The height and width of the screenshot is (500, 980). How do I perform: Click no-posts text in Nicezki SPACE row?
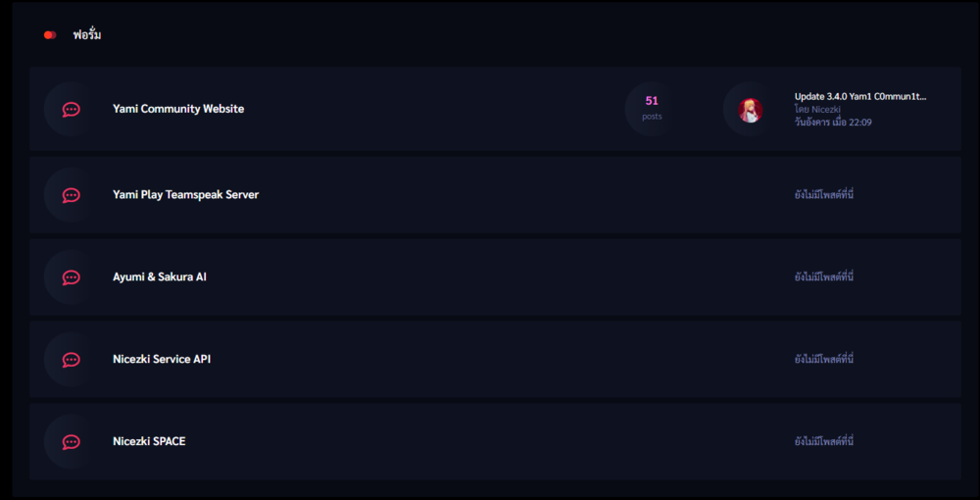[824, 441]
